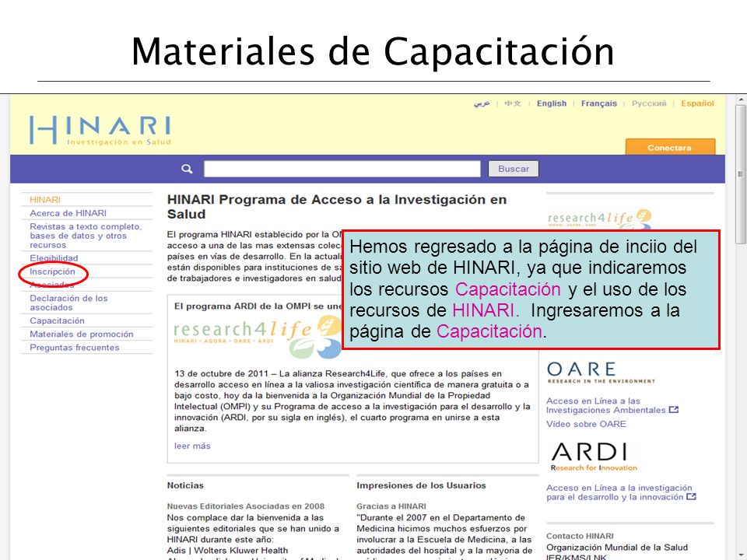Click the Noticias section heading
Screen dimensions: 747x560
coord(185,485)
